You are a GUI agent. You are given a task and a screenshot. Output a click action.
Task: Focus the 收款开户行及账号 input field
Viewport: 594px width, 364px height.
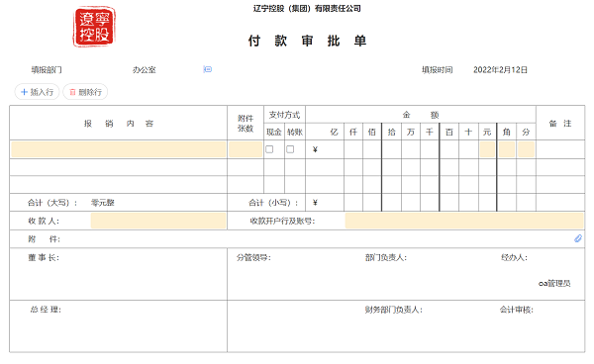coord(464,221)
